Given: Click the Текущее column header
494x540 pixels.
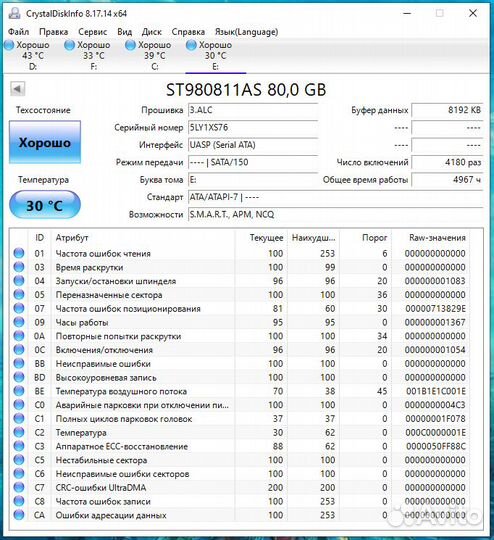Looking at the screenshot, I should 266,238.
